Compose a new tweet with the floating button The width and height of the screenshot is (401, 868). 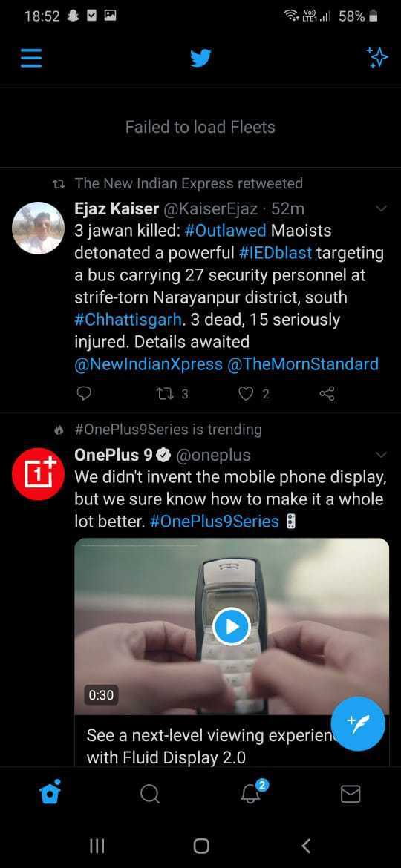click(x=358, y=723)
